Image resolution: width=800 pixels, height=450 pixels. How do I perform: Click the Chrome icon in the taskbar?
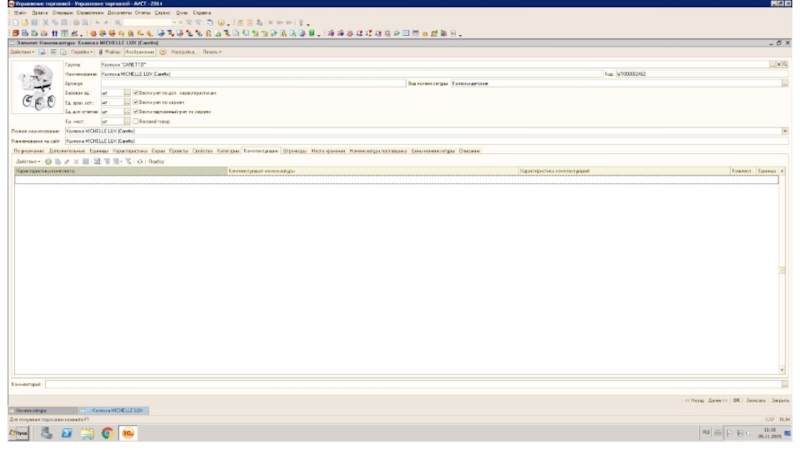105,433
